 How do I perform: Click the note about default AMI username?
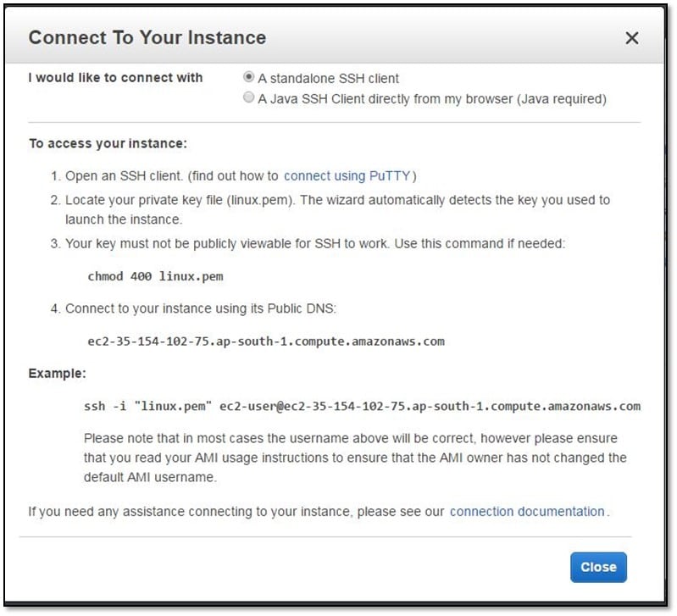(x=355, y=458)
